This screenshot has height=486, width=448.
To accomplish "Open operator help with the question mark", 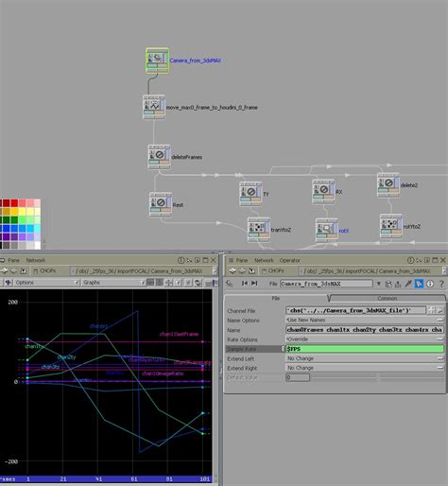I will click(x=441, y=284).
